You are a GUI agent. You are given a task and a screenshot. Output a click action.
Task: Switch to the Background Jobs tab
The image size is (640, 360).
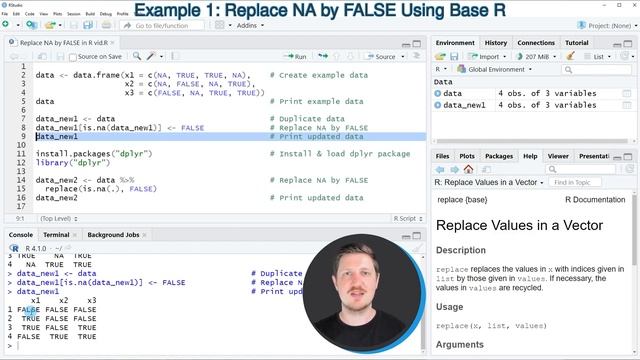[113, 235]
